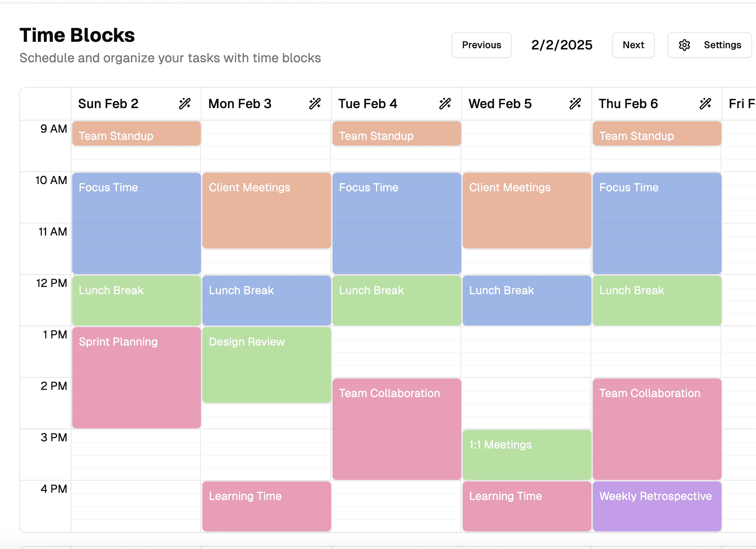Viewport: 756px width, 549px height.
Task: Select the Client Meetings block on Wednesday
Action: [527, 210]
